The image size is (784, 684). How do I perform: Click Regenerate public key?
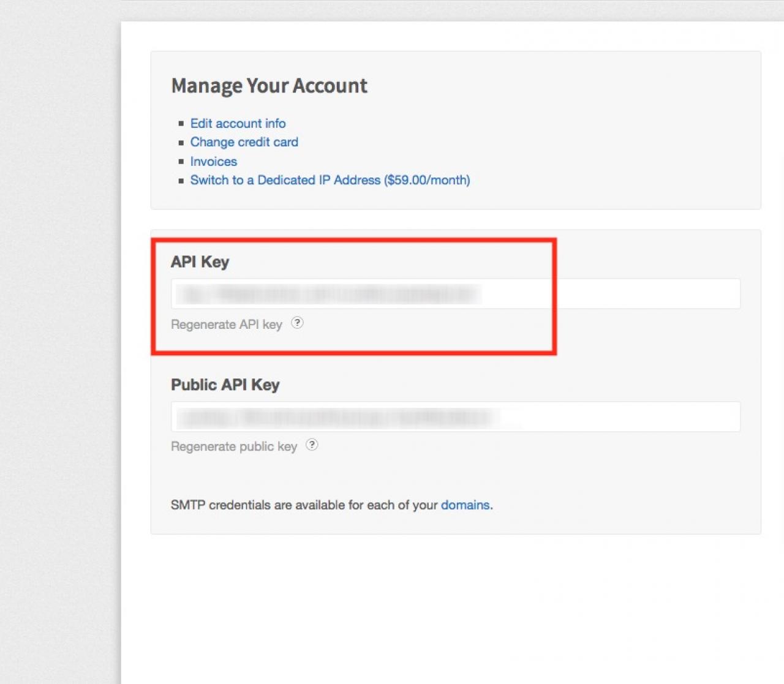click(233, 446)
